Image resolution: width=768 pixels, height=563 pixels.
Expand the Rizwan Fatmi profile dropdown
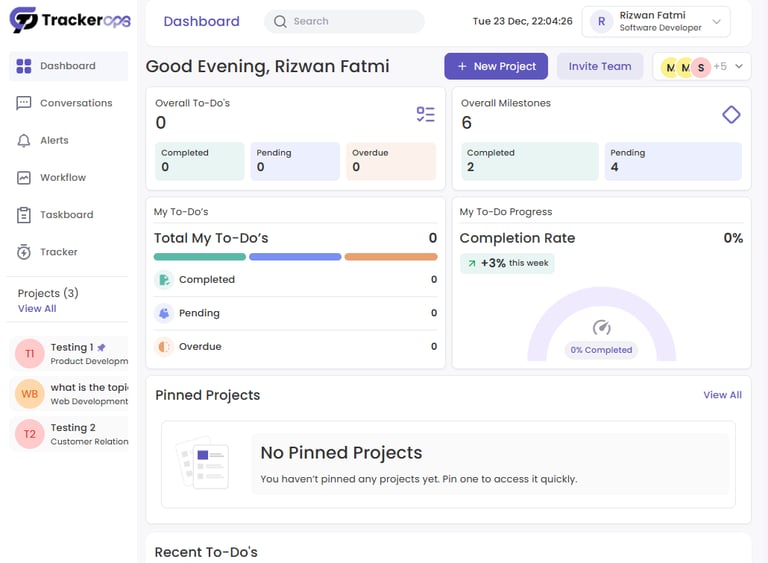coord(716,21)
